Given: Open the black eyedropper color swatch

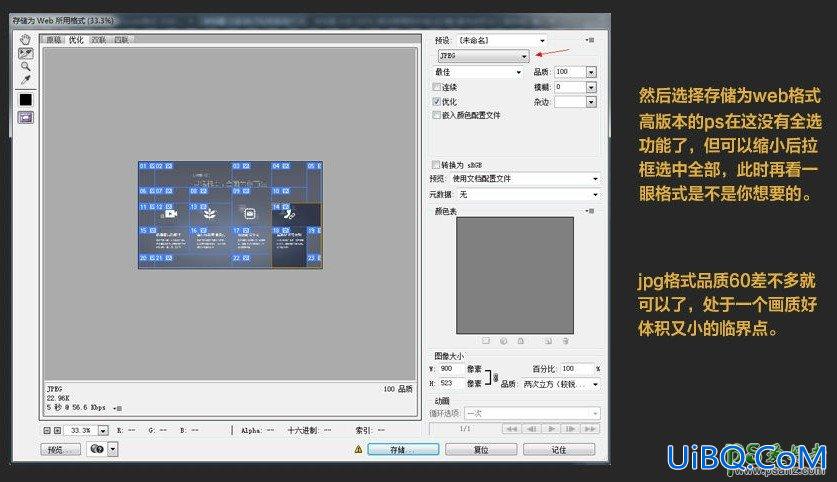Looking at the screenshot, I should [26, 99].
